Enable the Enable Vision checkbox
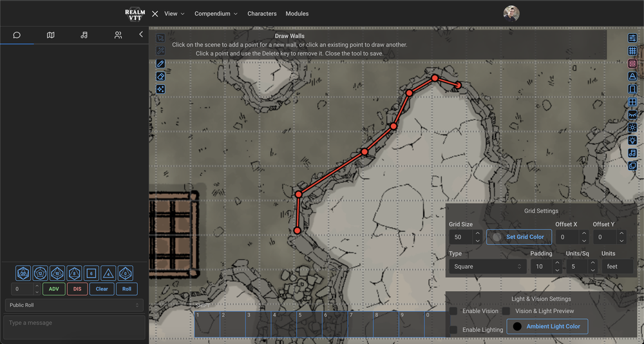644x344 pixels. pyautogui.click(x=453, y=311)
